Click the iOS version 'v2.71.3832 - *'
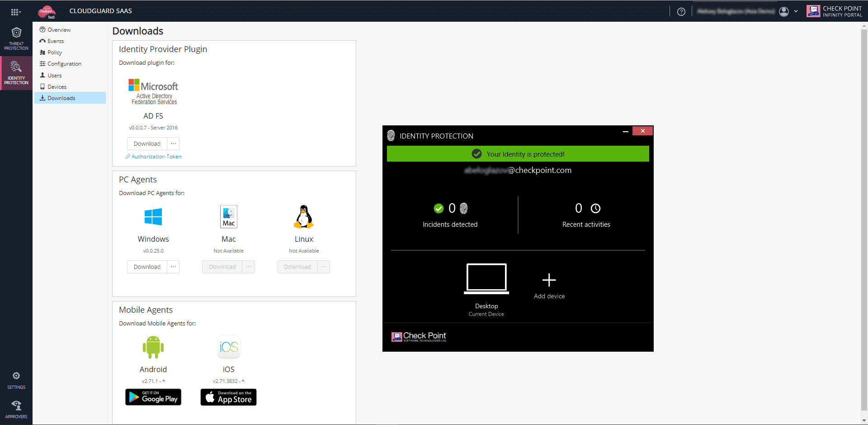Screen dimensions: 868x425 [229, 382]
